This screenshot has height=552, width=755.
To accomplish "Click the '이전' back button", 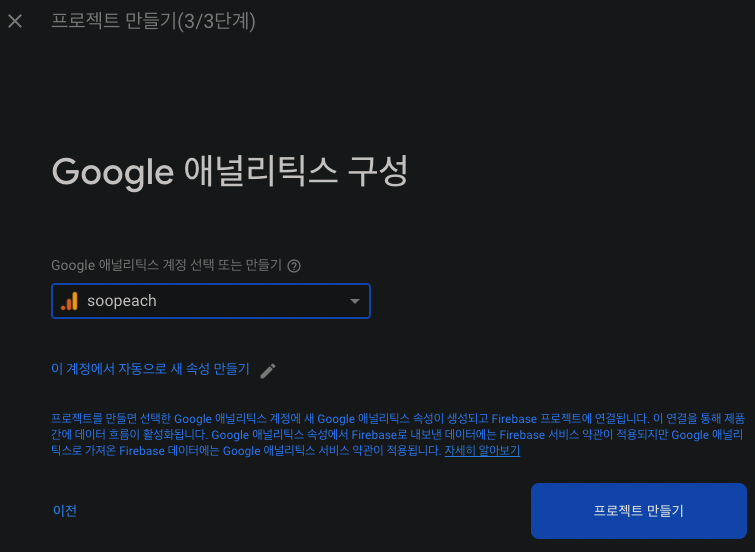I will pyautogui.click(x=65, y=511).
